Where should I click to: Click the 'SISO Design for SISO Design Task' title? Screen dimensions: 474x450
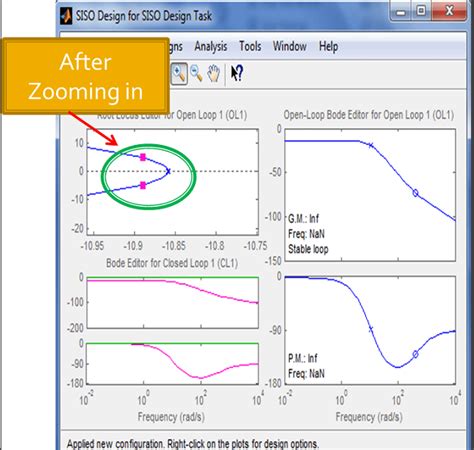pos(144,16)
